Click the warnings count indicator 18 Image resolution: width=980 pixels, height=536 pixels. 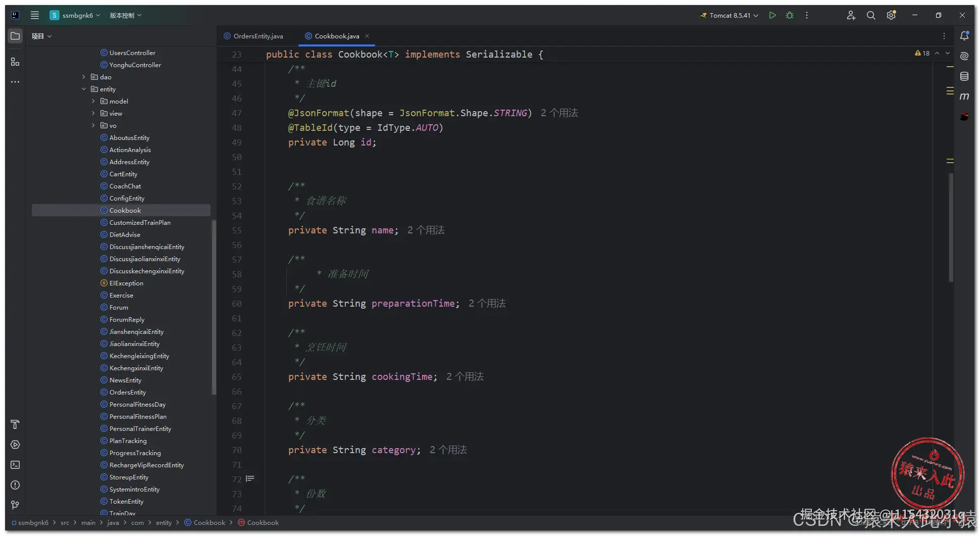click(x=922, y=53)
